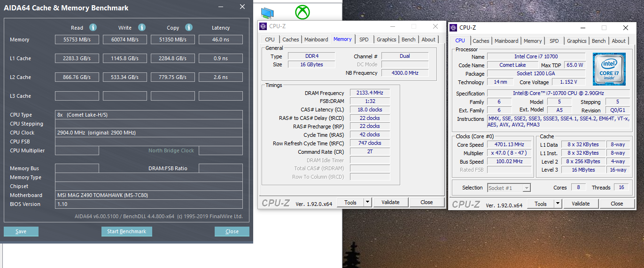Select Mainboard tab in right CPU-Z window

click(506, 41)
